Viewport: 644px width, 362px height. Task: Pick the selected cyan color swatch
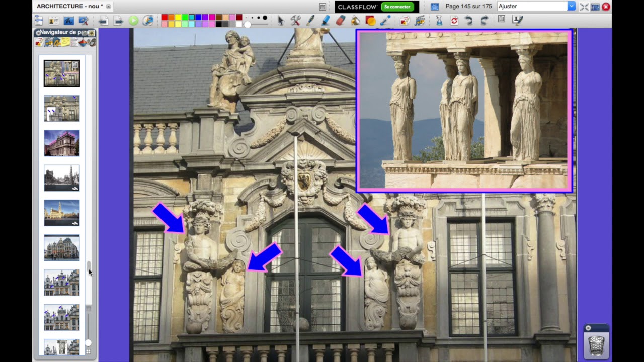point(192,18)
